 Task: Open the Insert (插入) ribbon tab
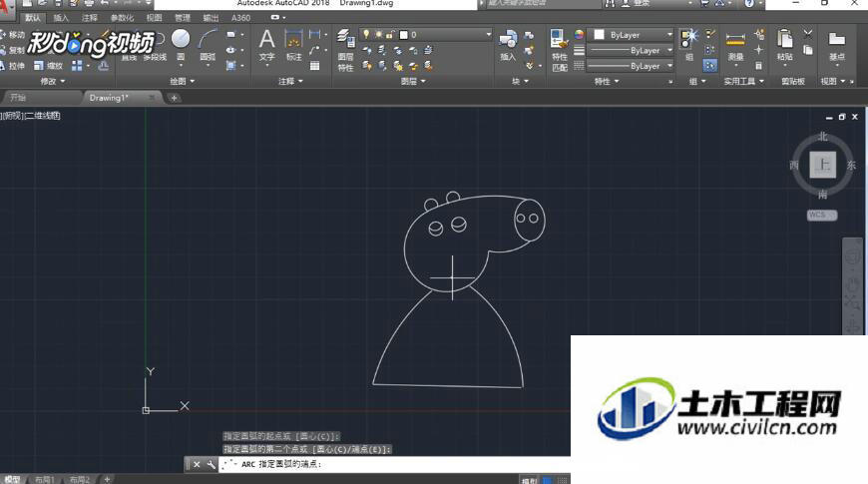[x=61, y=18]
